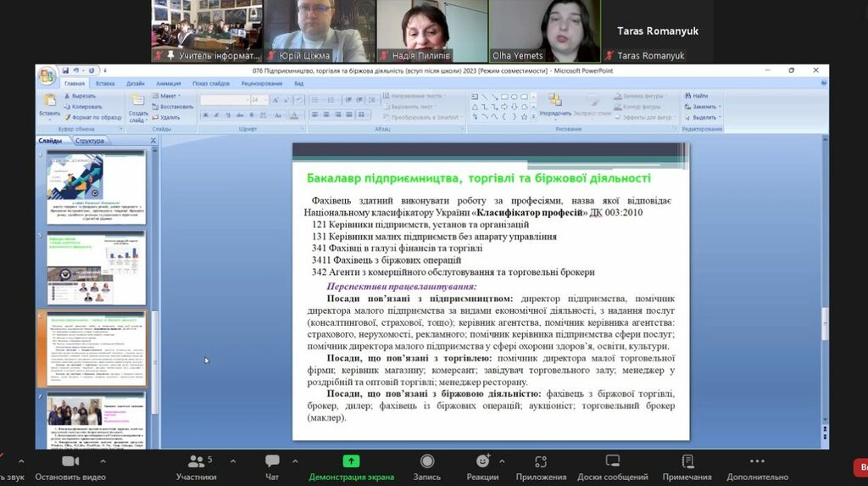Viewport: 868px width, 486px height.
Task: Toggle Остановить видео camera button
Action: [x=70, y=461]
